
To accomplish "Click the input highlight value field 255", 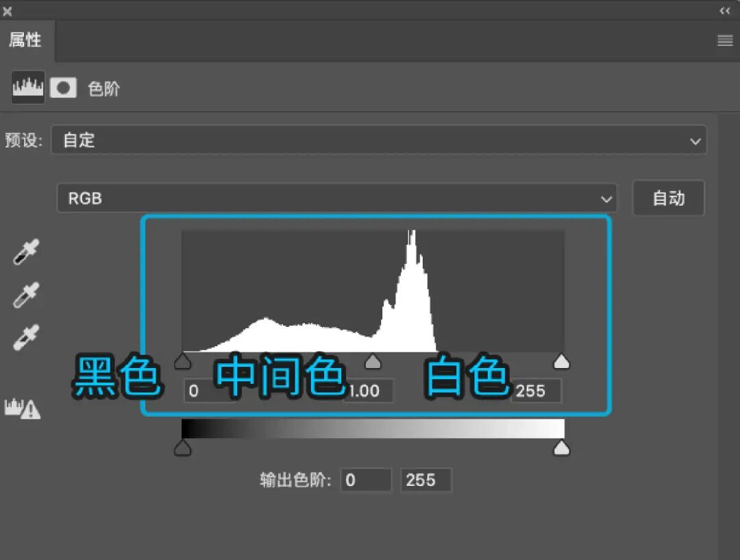I will point(536,391).
